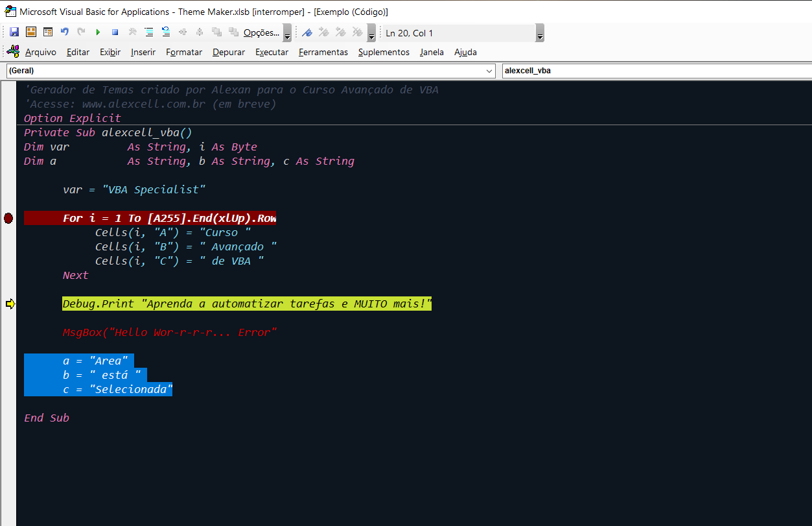This screenshot has width=812, height=526.
Task: Click the yellow Debug.Print line
Action: click(x=247, y=304)
